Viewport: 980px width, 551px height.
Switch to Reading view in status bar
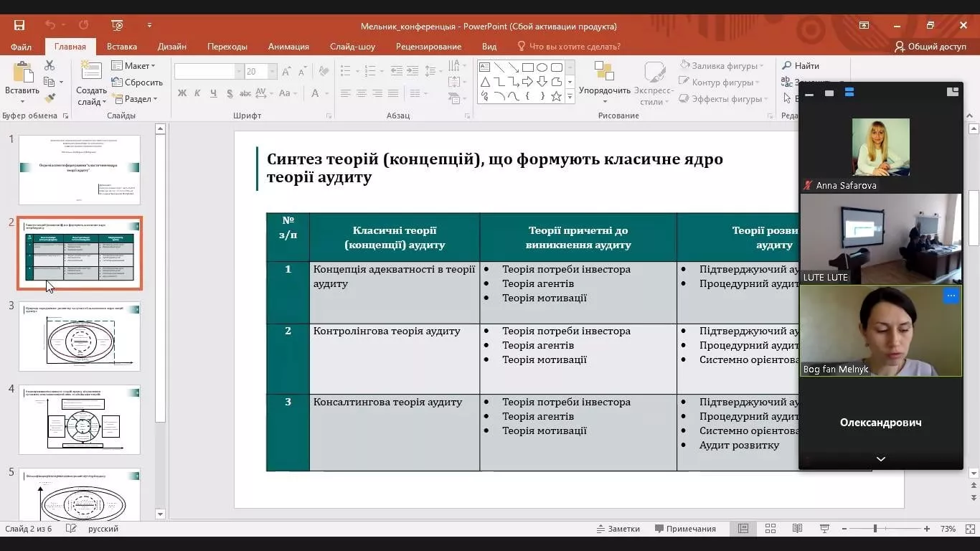(797, 528)
